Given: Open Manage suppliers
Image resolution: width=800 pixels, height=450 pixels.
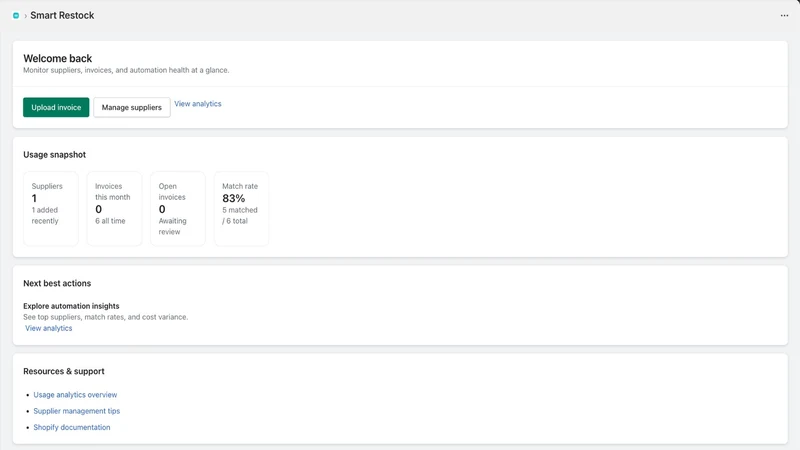Looking at the screenshot, I should tap(132, 107).
